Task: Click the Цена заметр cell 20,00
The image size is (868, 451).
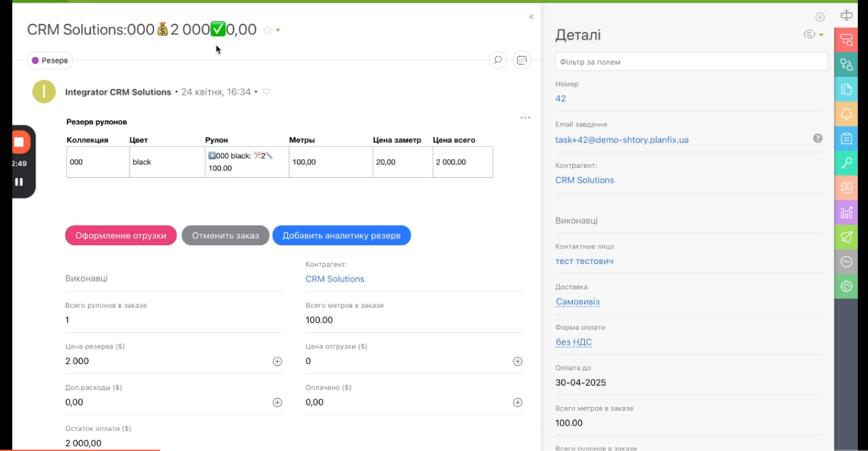Action: (403, 162)
